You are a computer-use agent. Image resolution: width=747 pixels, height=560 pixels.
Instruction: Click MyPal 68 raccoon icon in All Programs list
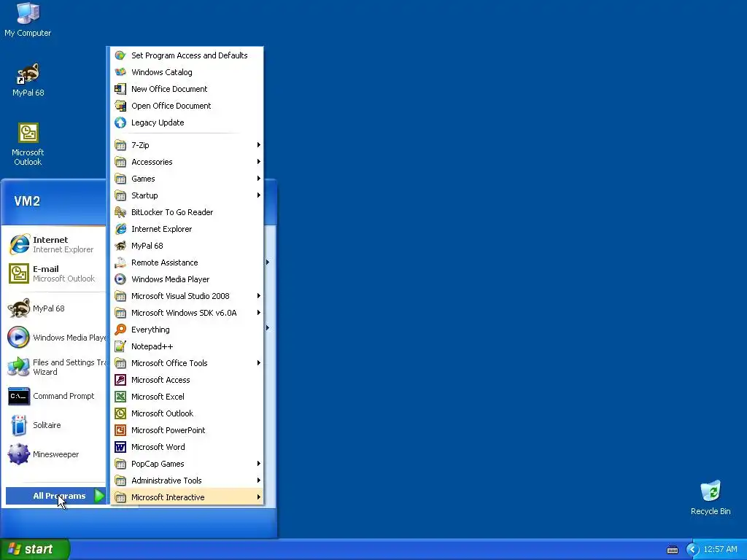click(x=120, y=246)
